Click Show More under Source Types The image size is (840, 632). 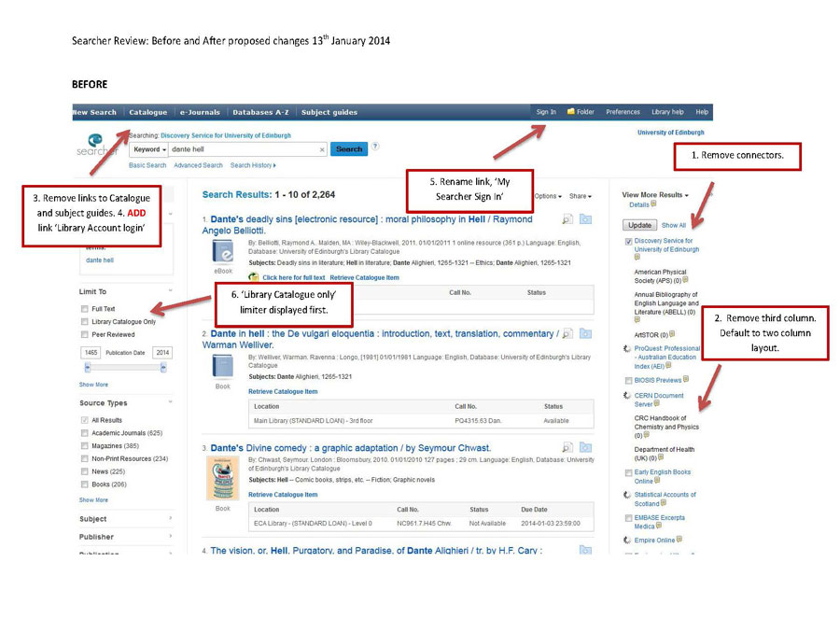(93, 499)
